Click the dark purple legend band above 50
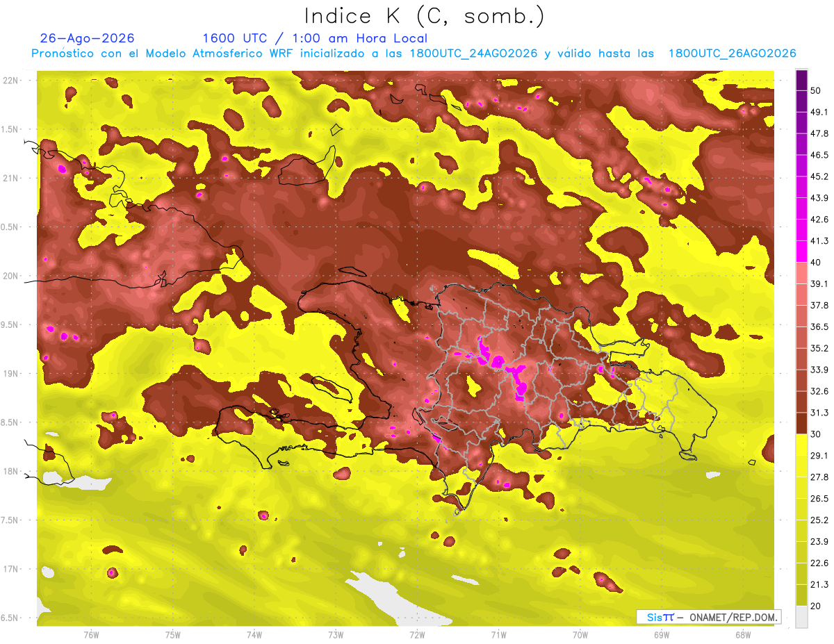The image size is (834, 644). point(801,81)
